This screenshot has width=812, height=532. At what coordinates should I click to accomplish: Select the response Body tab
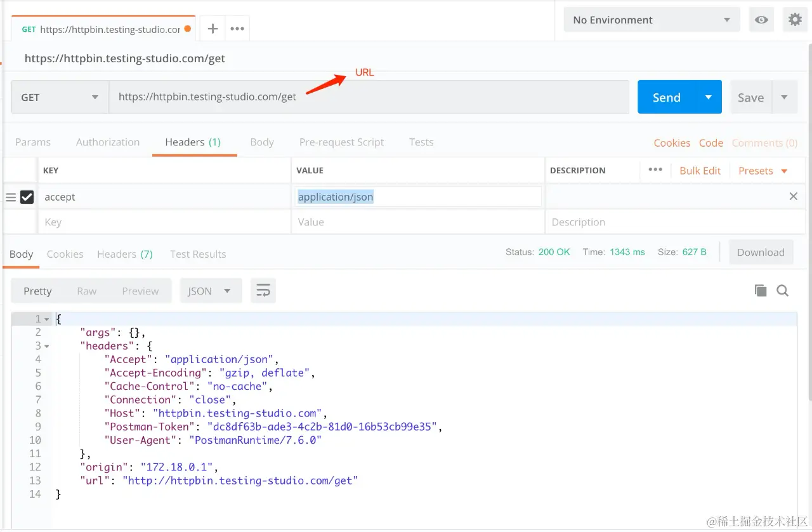pyautogui.click(x=21, y=254)
